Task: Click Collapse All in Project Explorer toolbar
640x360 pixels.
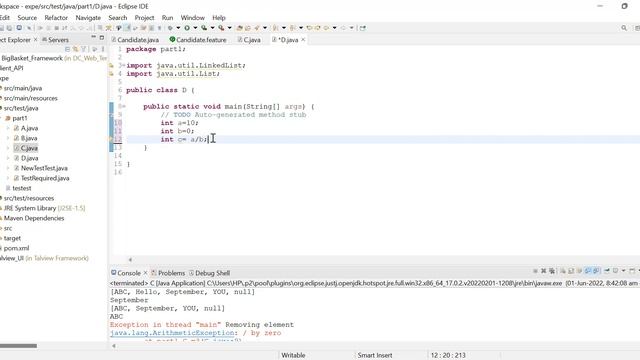Action: pos(67,49)
